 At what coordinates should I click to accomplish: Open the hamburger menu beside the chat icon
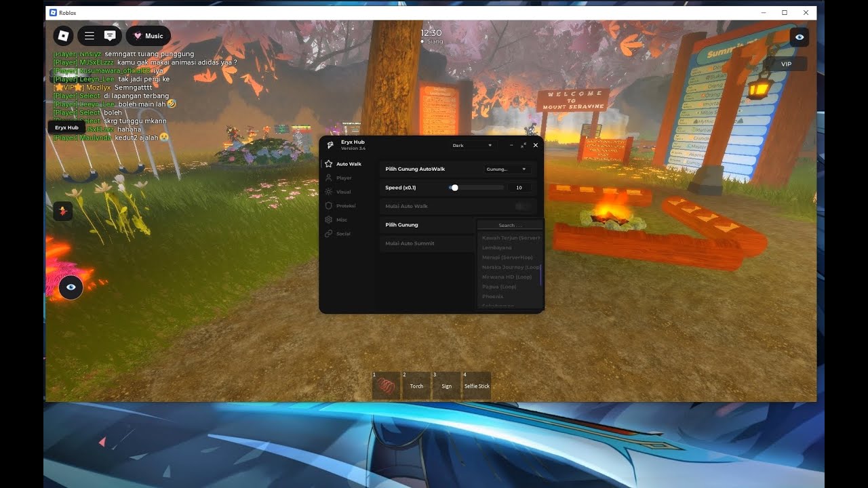(x=89, y=36)
